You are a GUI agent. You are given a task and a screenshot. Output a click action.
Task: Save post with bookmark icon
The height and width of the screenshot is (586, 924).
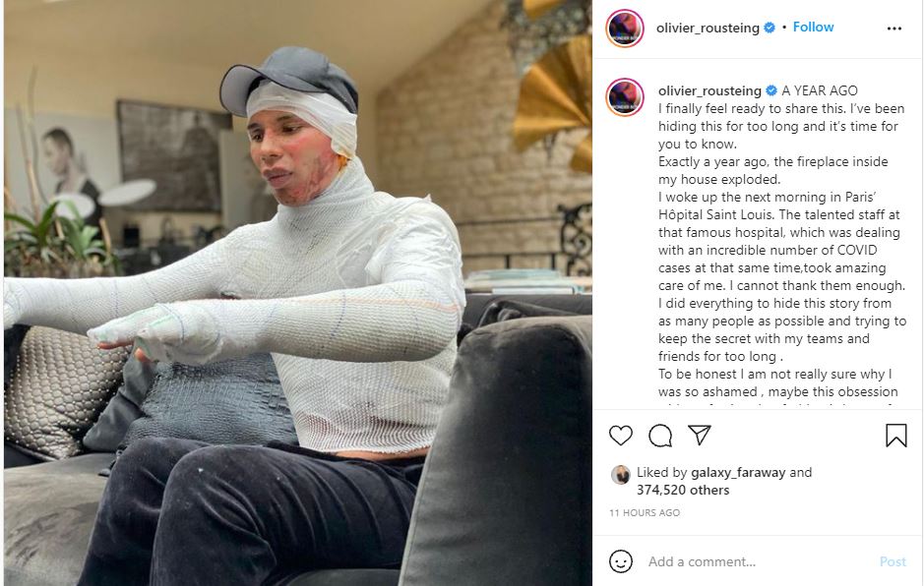click(895, 436)
